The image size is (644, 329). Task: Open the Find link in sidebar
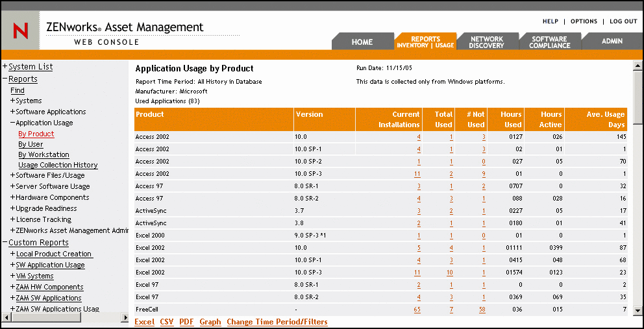tap(18, 90)
